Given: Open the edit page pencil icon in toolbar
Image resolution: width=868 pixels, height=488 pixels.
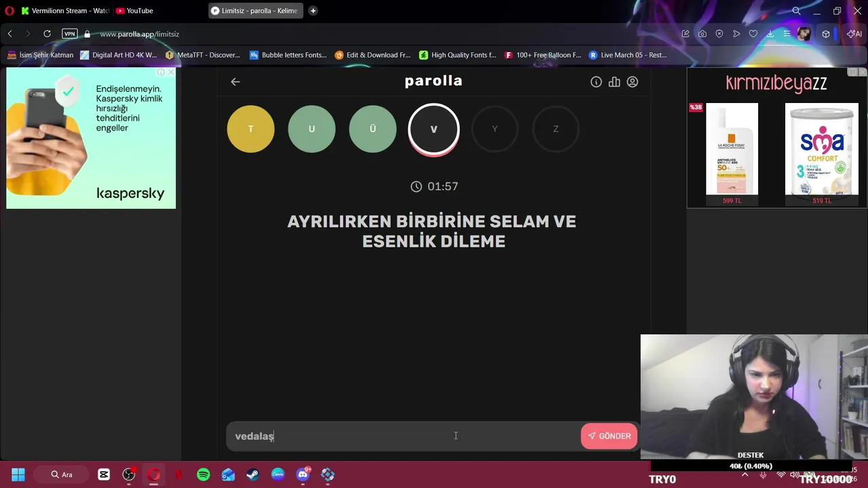Looking at the screenshot, I should click(686, 34).
